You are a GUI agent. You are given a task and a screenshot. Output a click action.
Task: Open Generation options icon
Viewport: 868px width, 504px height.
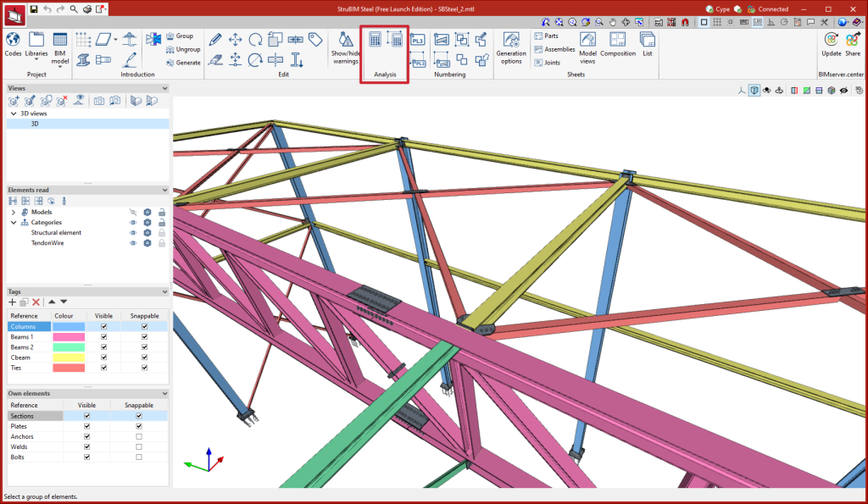tap(511, 48)
